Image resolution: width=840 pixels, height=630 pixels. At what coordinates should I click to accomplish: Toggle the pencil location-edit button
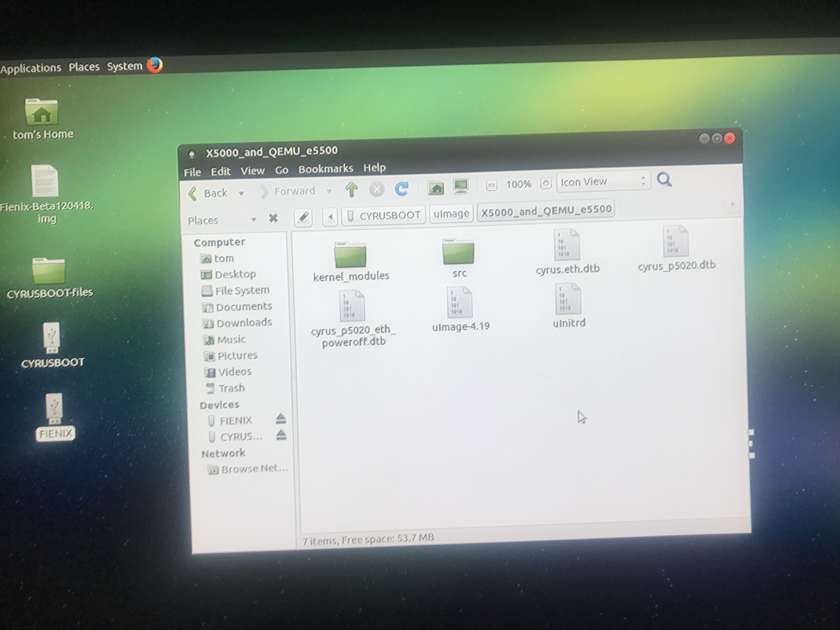303,217
